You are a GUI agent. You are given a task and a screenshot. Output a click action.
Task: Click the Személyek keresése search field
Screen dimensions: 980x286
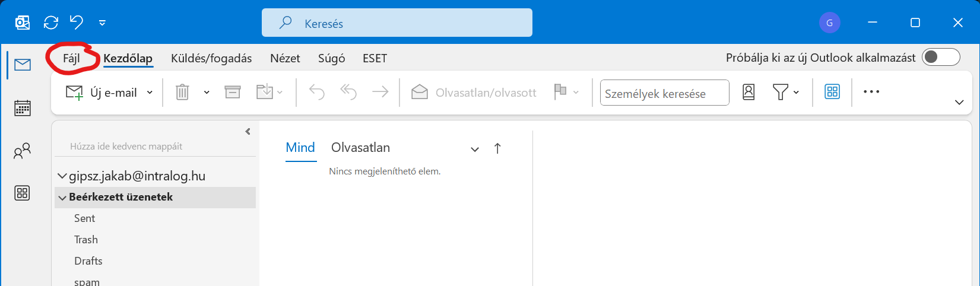[664, 93]
